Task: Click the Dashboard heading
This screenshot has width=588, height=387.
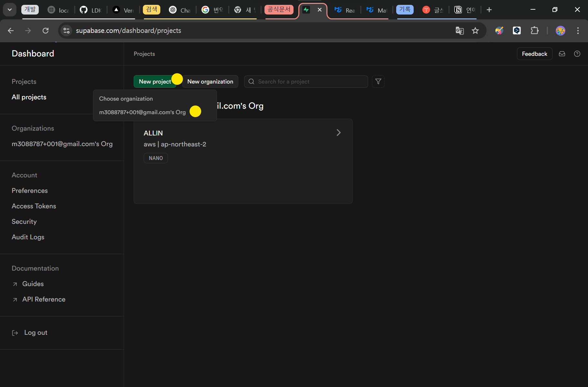Action: click(x=33, y=54)
